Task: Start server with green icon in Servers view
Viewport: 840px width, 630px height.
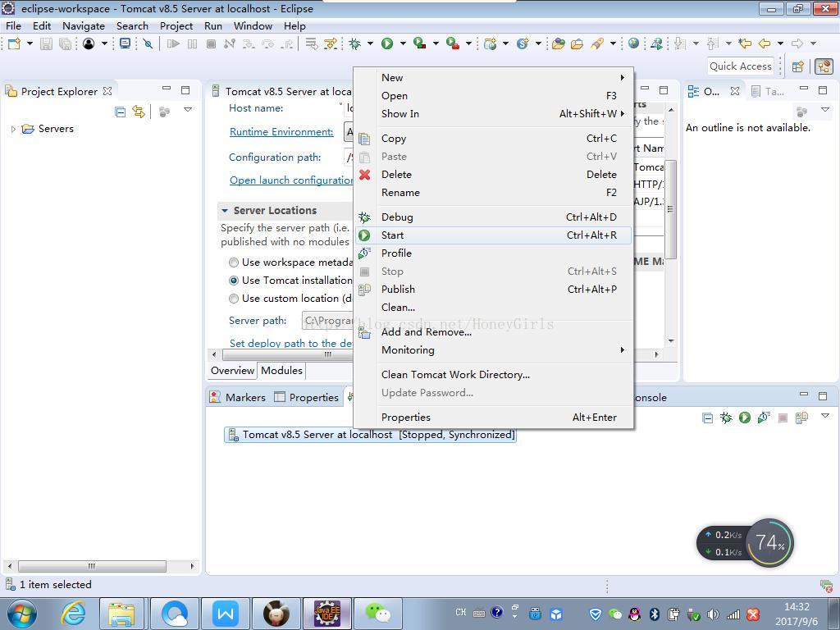Action: click(x=745, y=418)
